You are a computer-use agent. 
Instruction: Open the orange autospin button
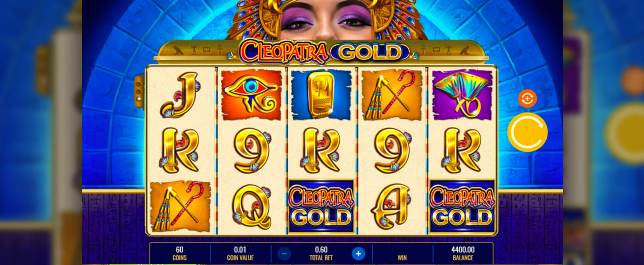click(527, 99)
